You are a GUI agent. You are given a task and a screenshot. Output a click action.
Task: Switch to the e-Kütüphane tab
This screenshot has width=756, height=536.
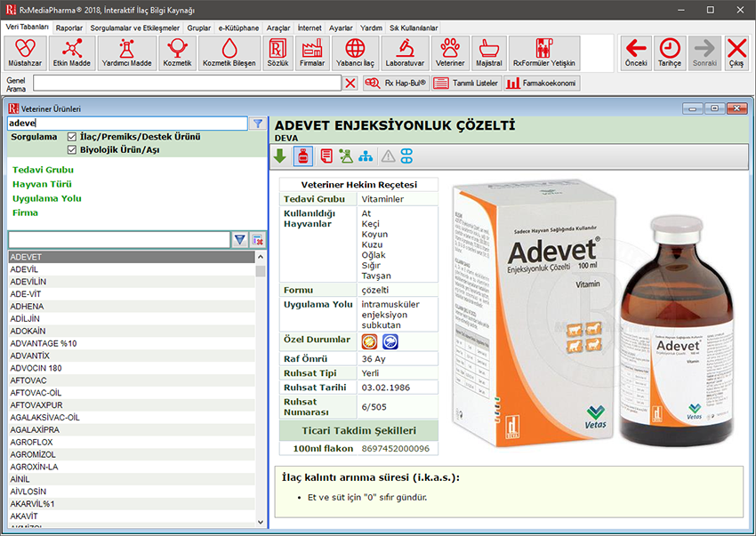(238, 28)
